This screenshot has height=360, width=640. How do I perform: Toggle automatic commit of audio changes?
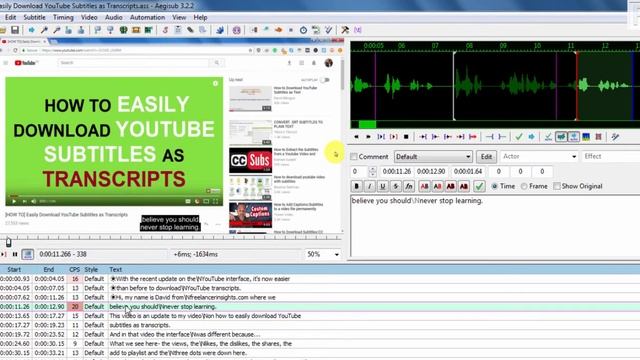tap(549, 137)
